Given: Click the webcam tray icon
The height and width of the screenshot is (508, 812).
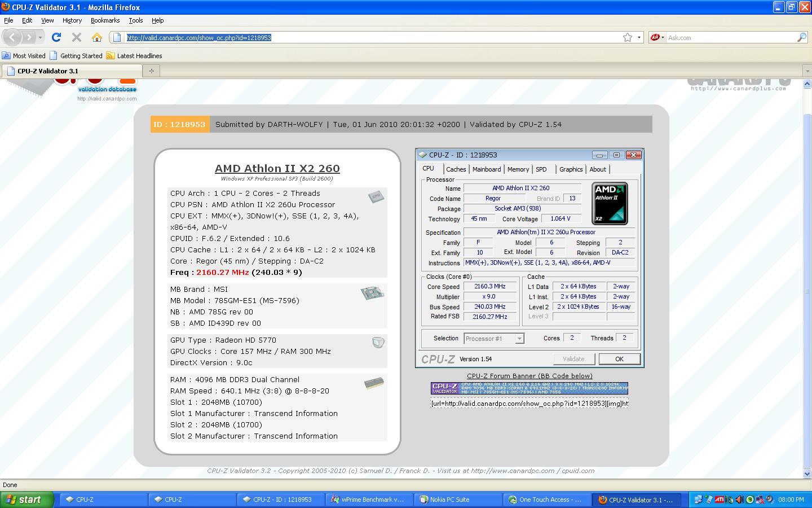Looking at the screenshot, I should coord(770,499).
